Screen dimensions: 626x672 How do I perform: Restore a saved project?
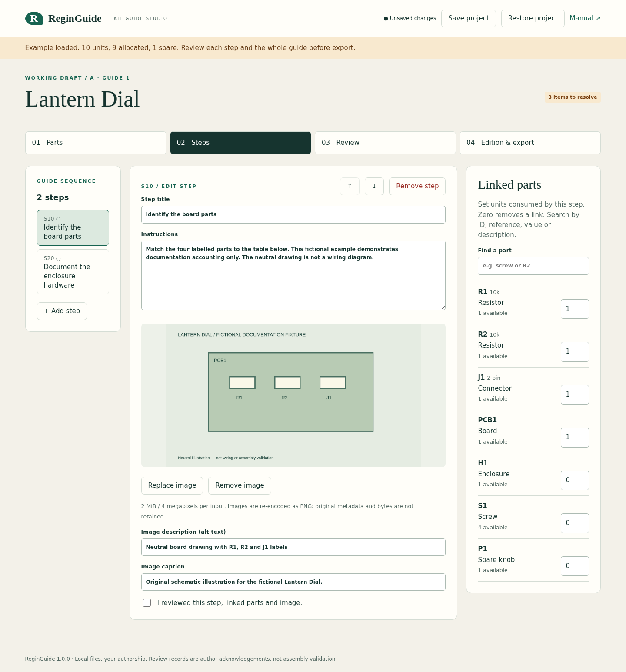(533, 18)
